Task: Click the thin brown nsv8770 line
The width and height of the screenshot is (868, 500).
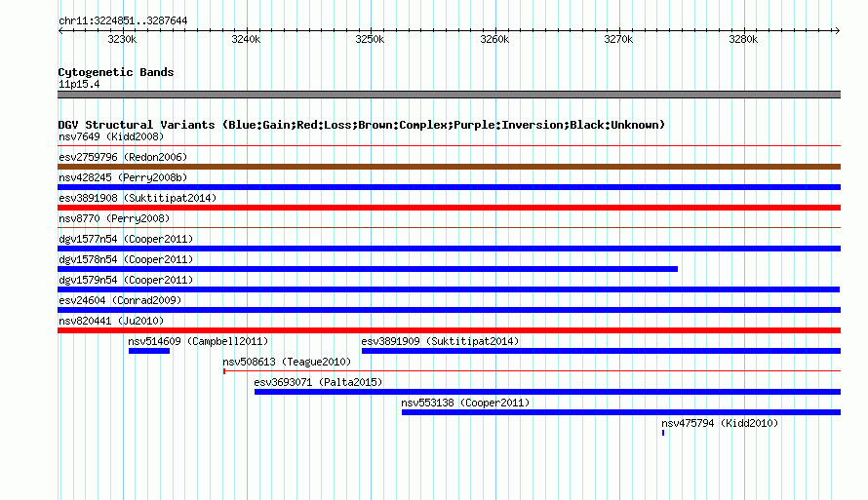Action: click(449, 227)
